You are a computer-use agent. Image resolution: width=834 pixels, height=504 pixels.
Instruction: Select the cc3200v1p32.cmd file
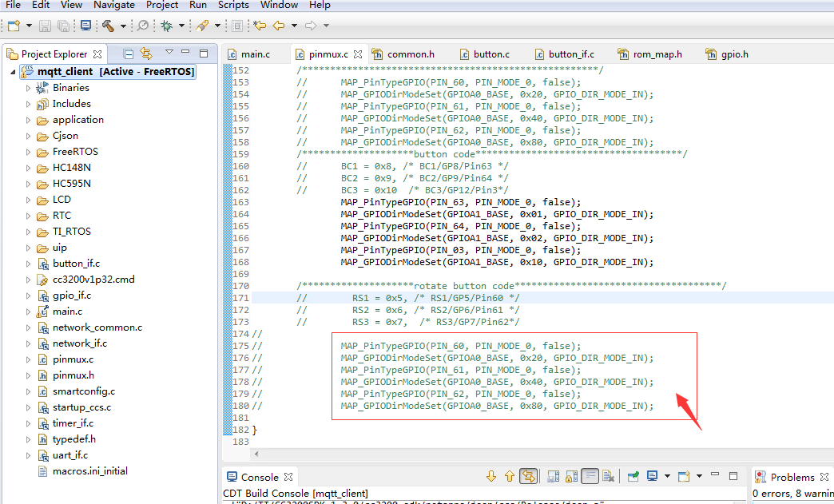(x=93, y=279)
